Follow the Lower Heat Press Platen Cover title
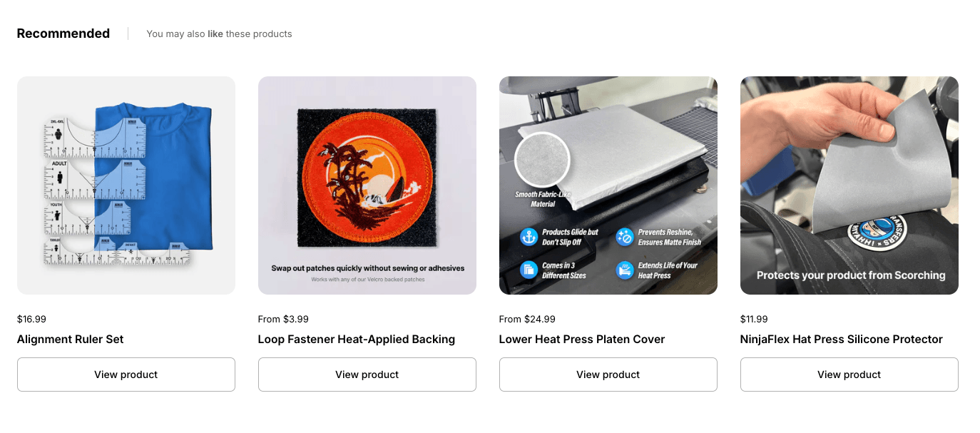Image resolution: width=980 pixels, height=433 pixels. 582,340
